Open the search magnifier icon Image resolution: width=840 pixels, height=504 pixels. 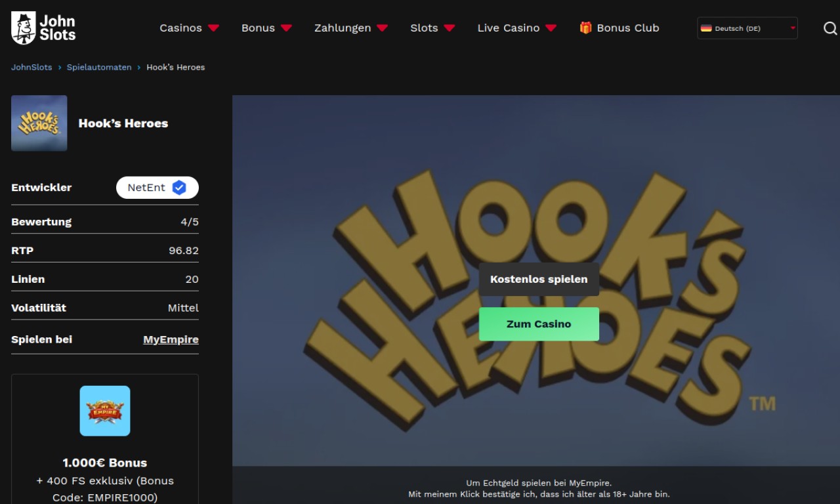click(x=830, y=28)
